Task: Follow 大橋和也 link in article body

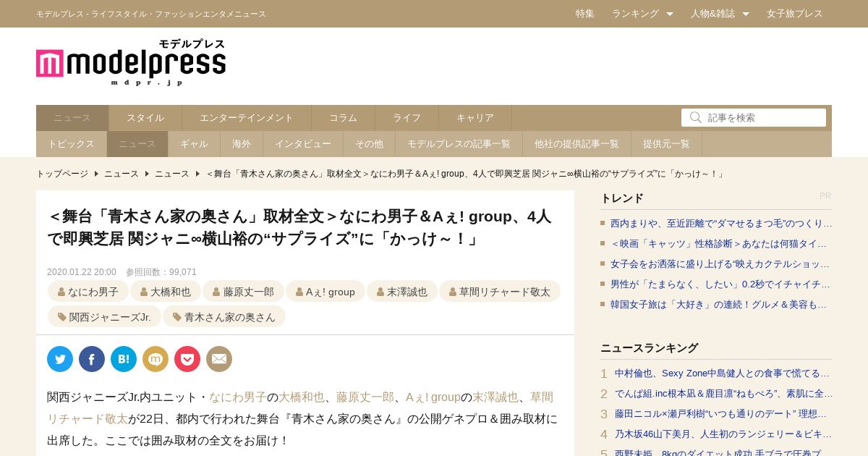Action: click(x=302, y=397)
